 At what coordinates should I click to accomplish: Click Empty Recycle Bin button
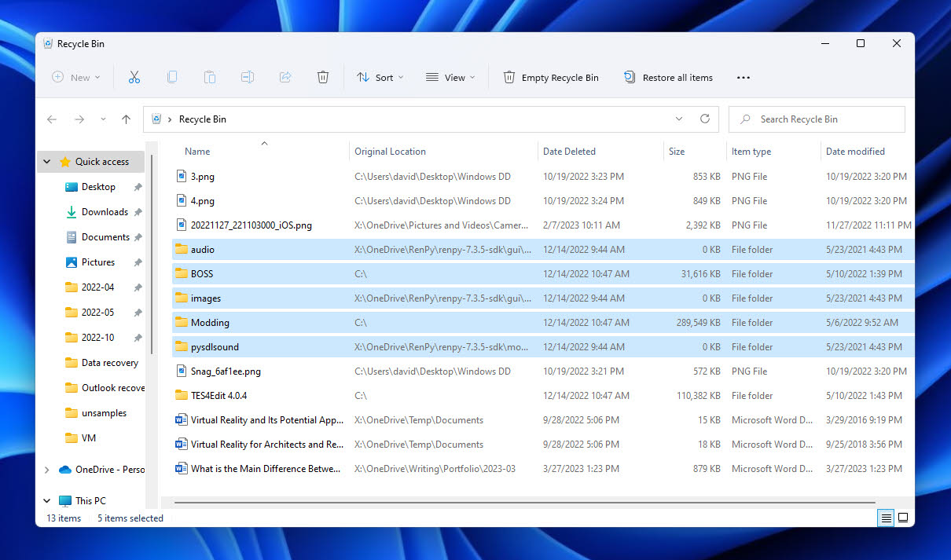pyautogui.click(x=551, y=78)
